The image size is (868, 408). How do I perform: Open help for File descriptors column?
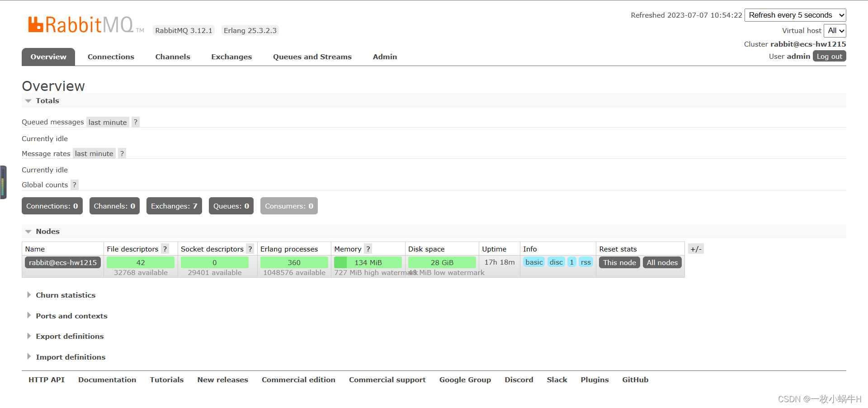coord(165,249)
